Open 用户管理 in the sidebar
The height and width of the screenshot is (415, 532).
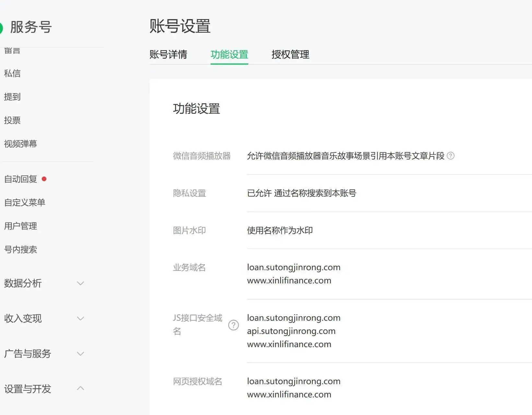click(x=20, y=226)
